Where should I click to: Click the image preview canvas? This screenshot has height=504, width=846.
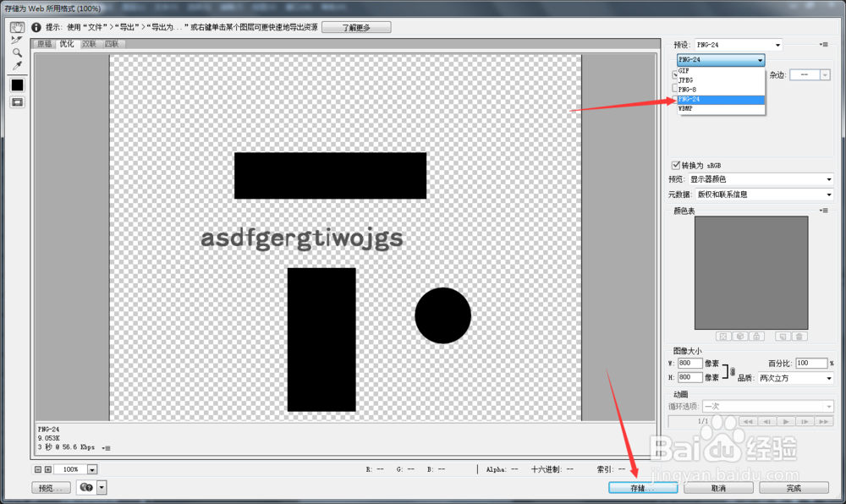click(345, 237)
